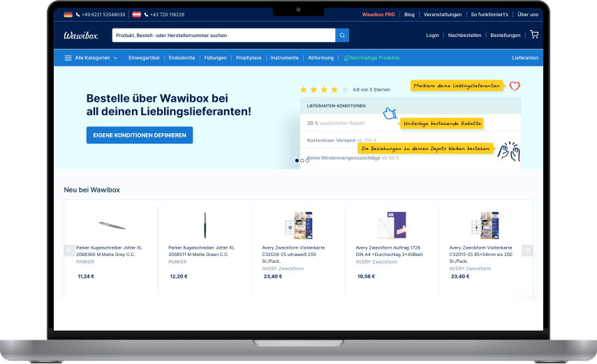Open the Login link

[432, 36]
